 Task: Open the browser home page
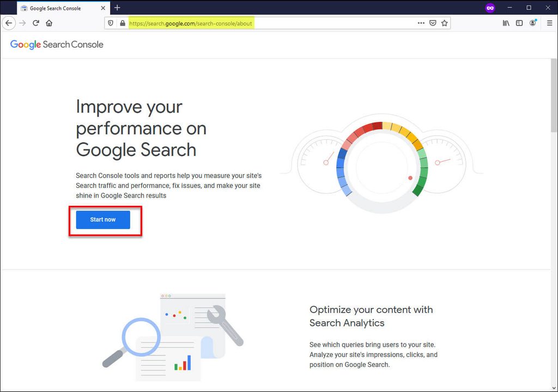pyautogui.click(x=49, y=23)
